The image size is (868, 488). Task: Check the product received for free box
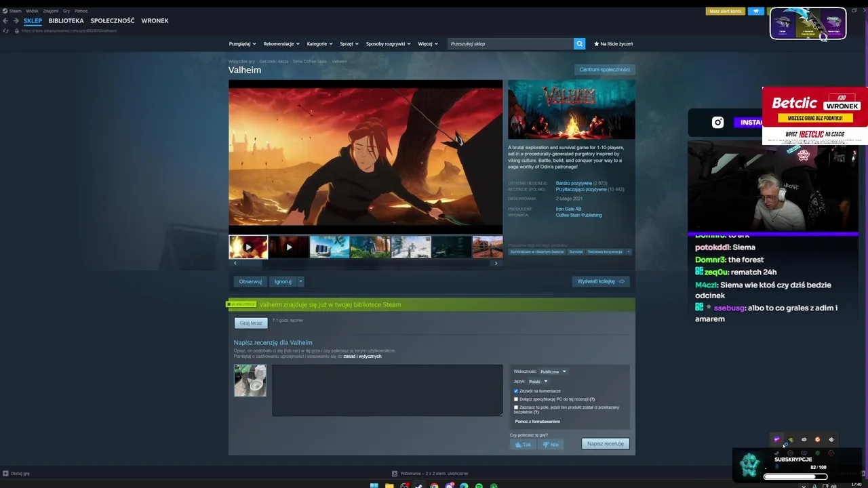coord(516,407)
